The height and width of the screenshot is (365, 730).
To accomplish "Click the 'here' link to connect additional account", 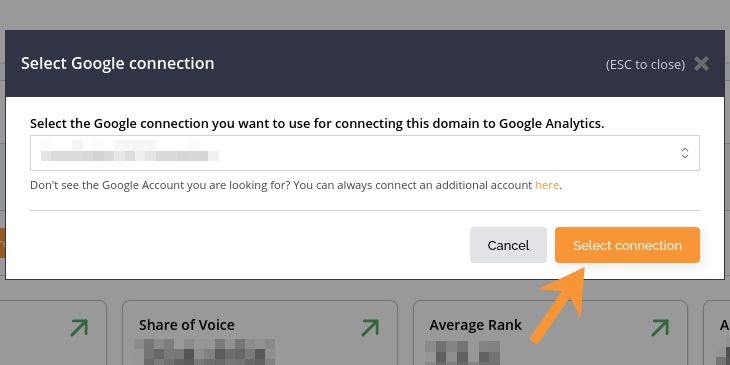I will click(547, 185).
